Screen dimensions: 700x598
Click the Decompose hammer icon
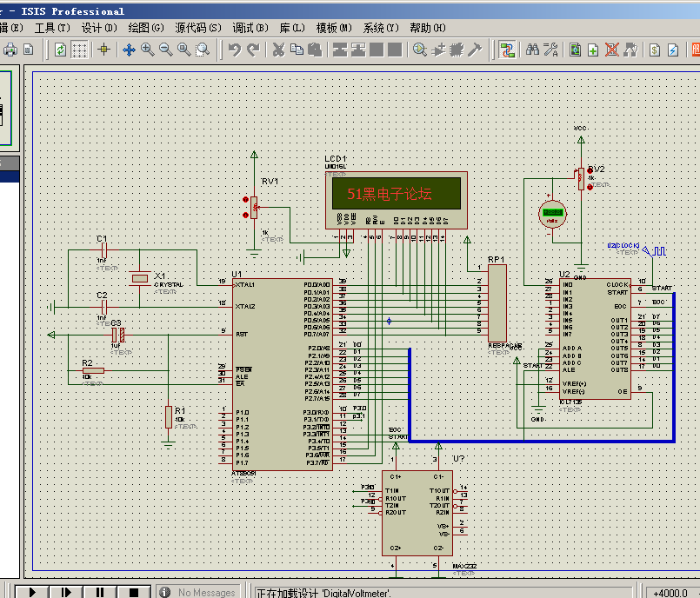475,50
